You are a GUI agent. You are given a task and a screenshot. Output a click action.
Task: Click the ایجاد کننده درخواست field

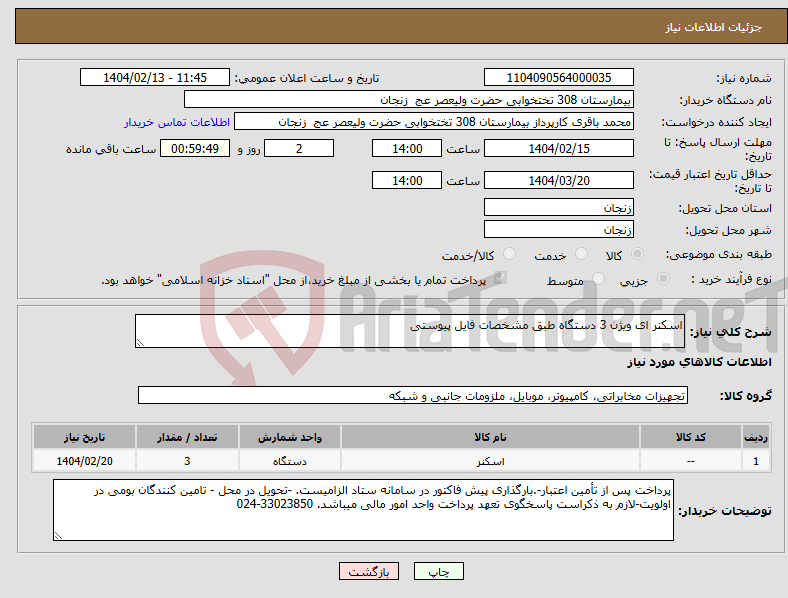pos(434,122)
